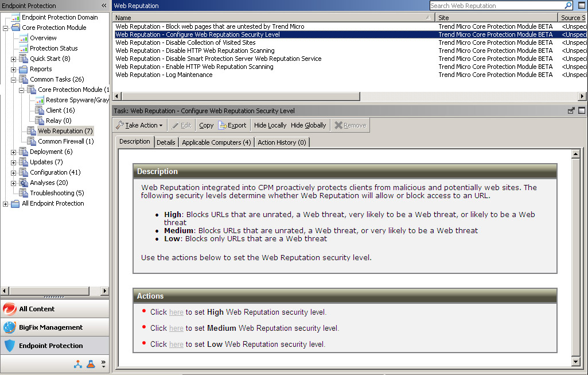Click Hide Globally
This screenshot has height=375, width=588.
pos(308,125)
